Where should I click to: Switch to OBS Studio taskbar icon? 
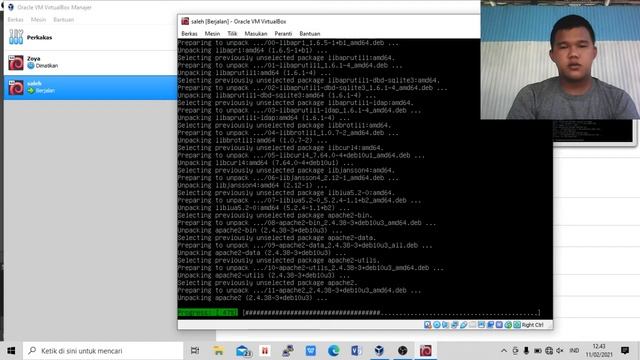[402, 351]
